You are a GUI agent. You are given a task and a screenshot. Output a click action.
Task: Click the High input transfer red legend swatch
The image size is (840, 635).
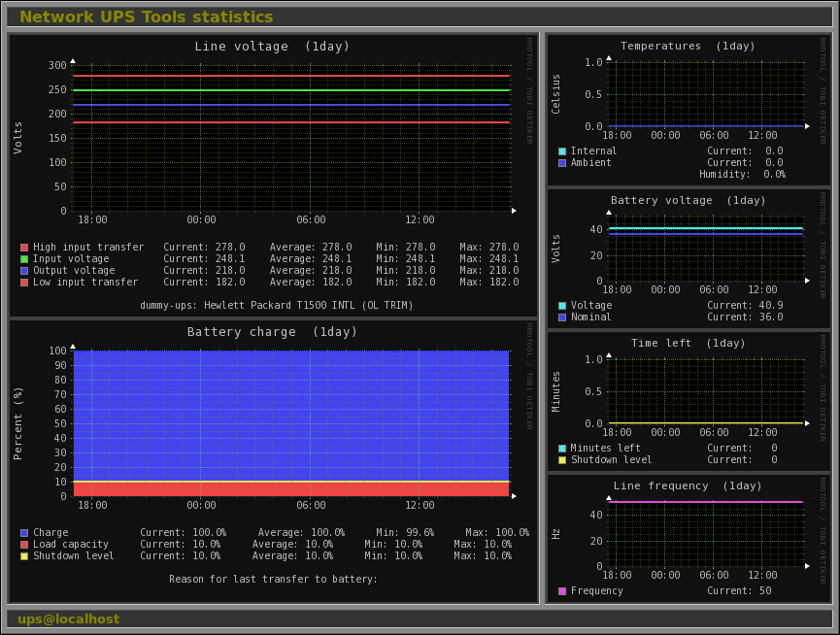coord(24,248)
